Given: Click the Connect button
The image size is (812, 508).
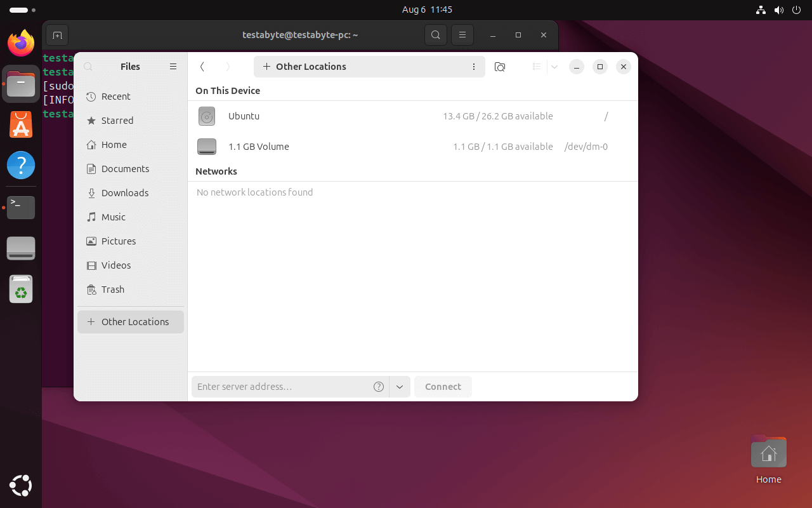Looking at the screenshot, I should 442,387.
